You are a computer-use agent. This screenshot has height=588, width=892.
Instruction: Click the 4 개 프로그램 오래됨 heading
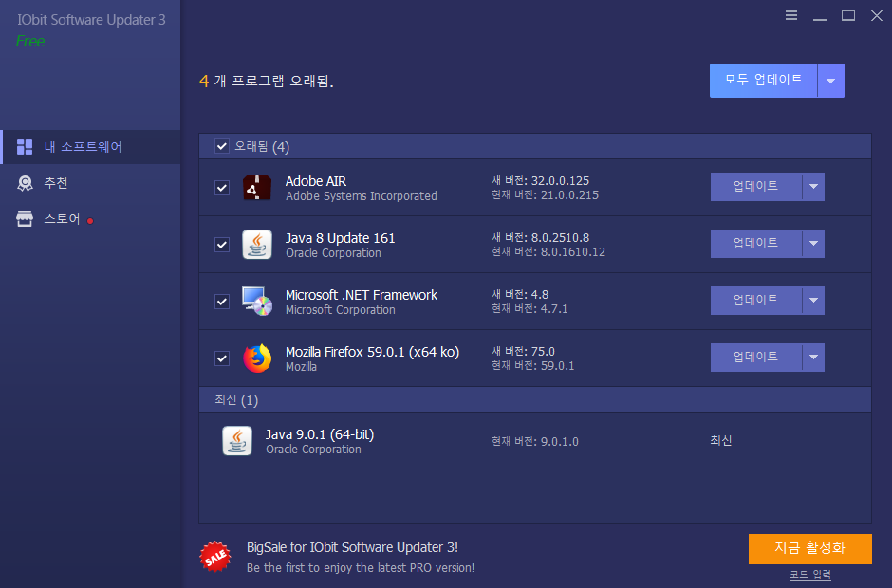267,81
